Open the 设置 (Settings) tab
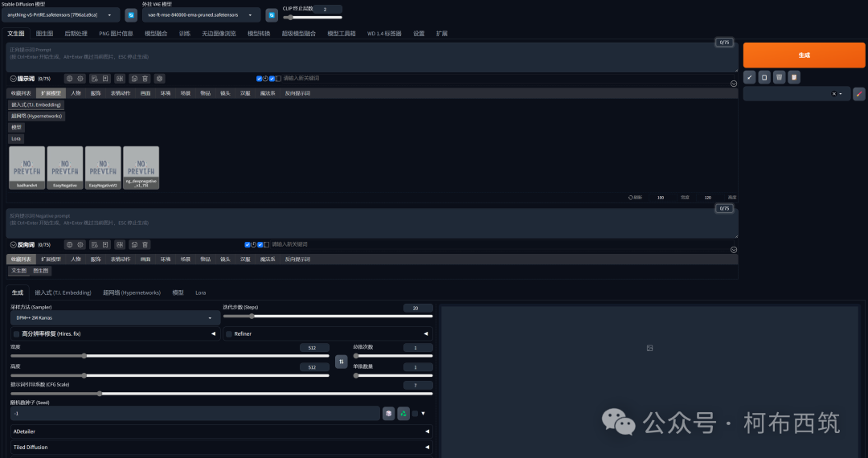868x458 pixels. point(419,34)
